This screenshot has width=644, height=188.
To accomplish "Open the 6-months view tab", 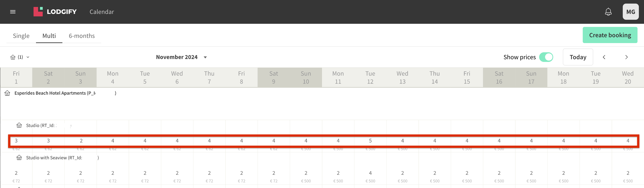I will (x=82, y=36).
